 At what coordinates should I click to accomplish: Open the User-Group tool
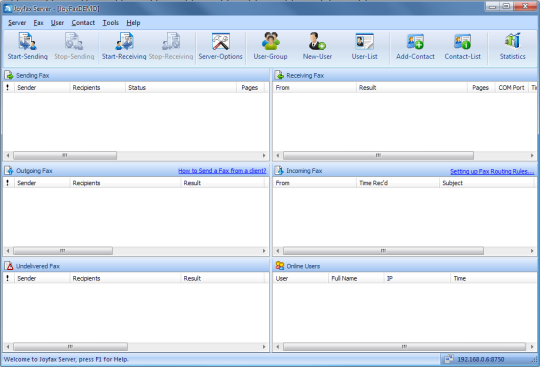270,46
